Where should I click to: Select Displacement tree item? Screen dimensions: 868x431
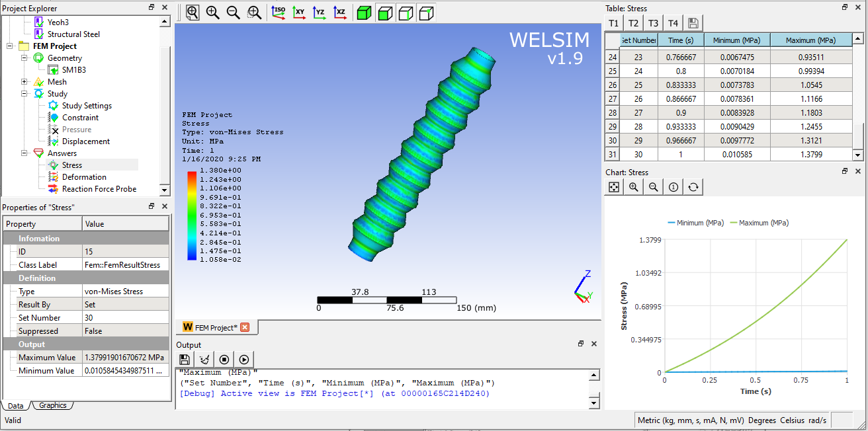point(86,141)
